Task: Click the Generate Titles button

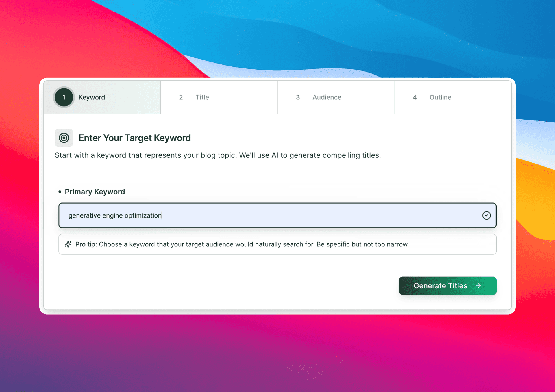Action: click(x=447, y=286)
